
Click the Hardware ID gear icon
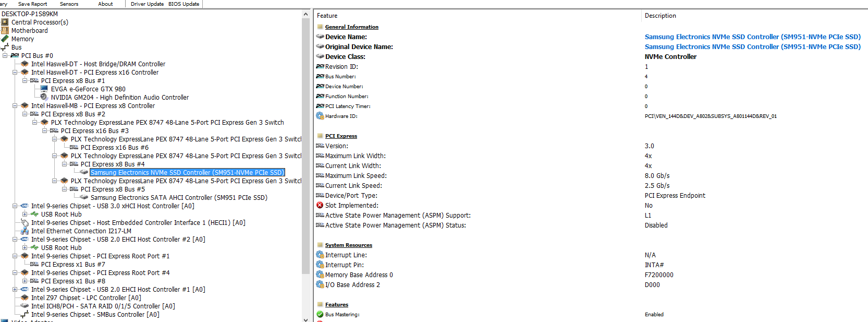[x=320, y=116]
